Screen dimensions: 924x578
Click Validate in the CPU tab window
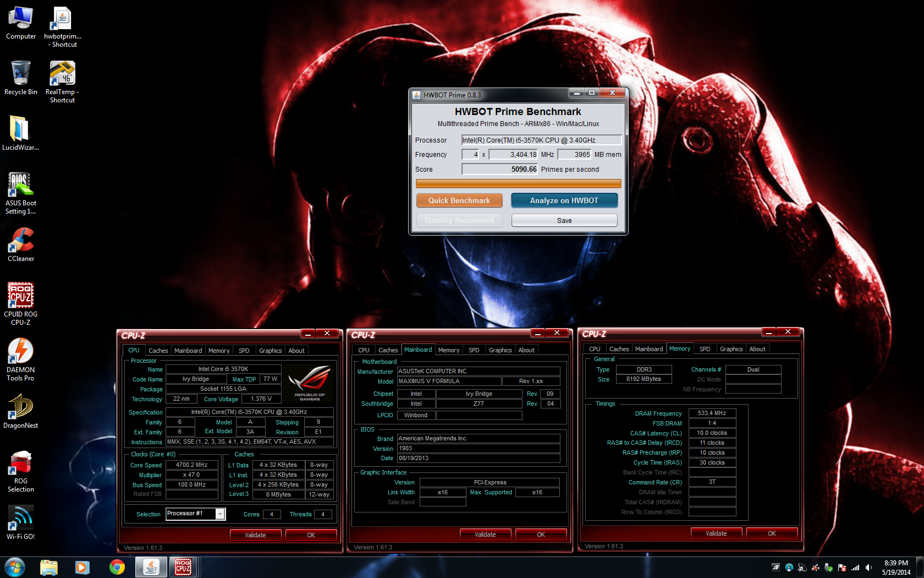[x=255, y=535]
